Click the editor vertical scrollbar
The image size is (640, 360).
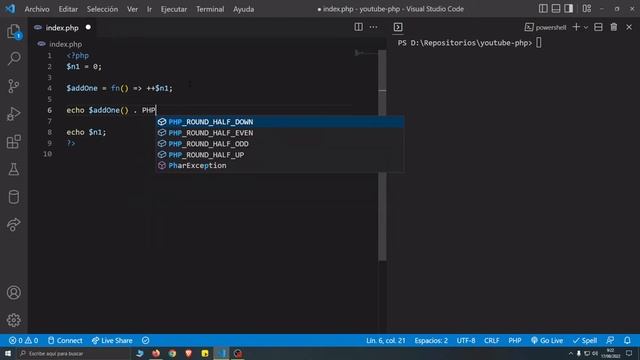click(382, 155)
